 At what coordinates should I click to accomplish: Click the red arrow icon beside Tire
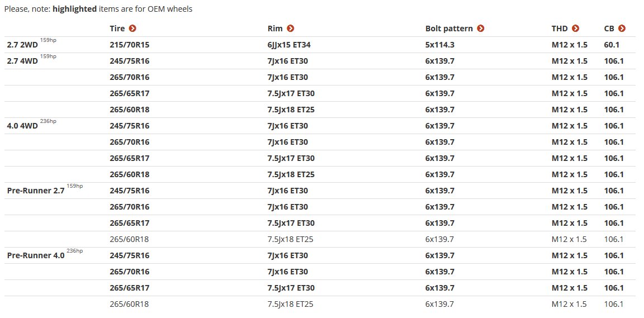132,29
